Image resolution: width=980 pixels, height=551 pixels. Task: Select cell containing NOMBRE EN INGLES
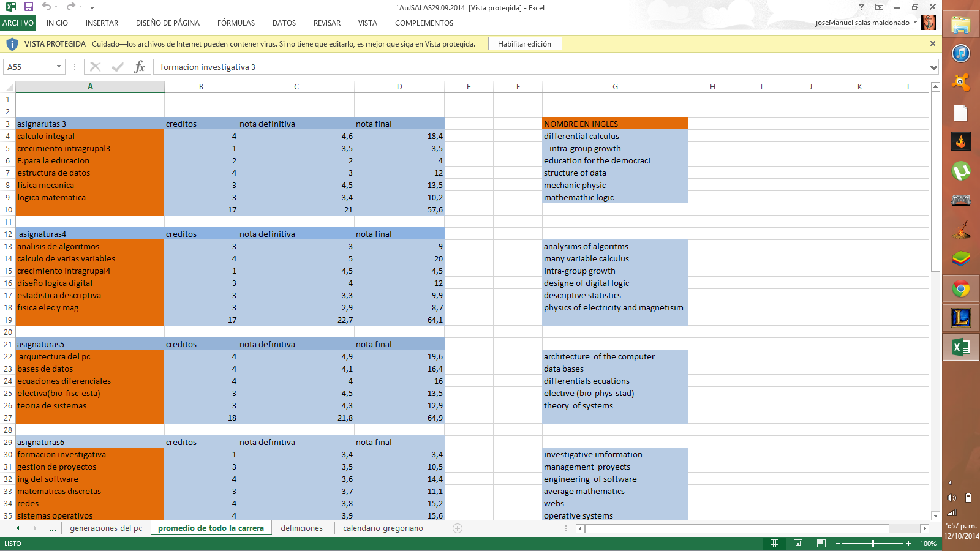click(615, 124)
